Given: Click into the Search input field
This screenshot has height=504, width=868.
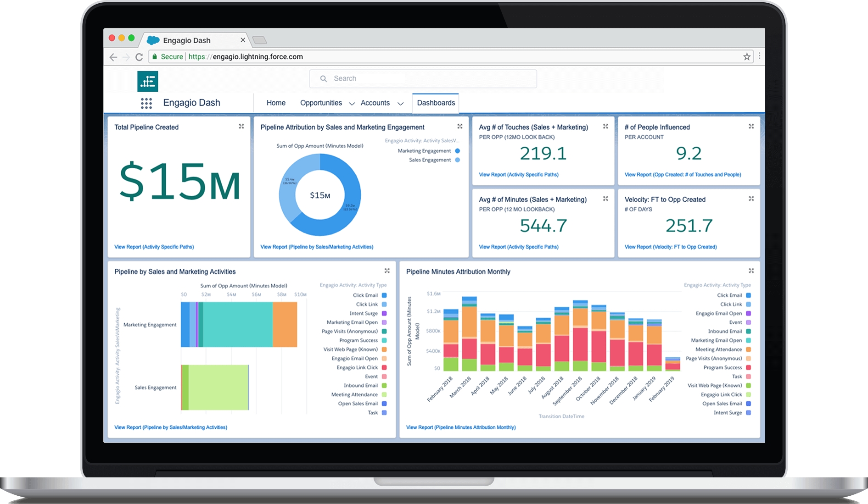Looking at the screenshot, I should [x=422, y=79].
